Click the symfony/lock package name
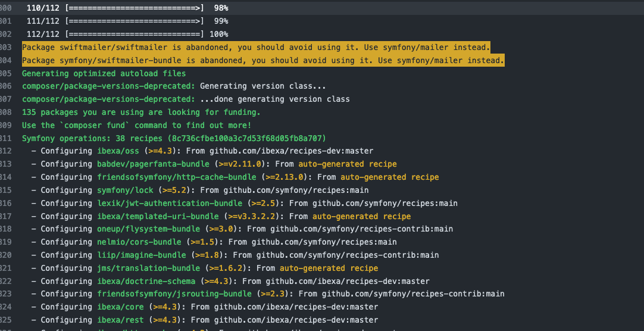The width and height of the screenshot is (644, 331). (x=125, y=190)
